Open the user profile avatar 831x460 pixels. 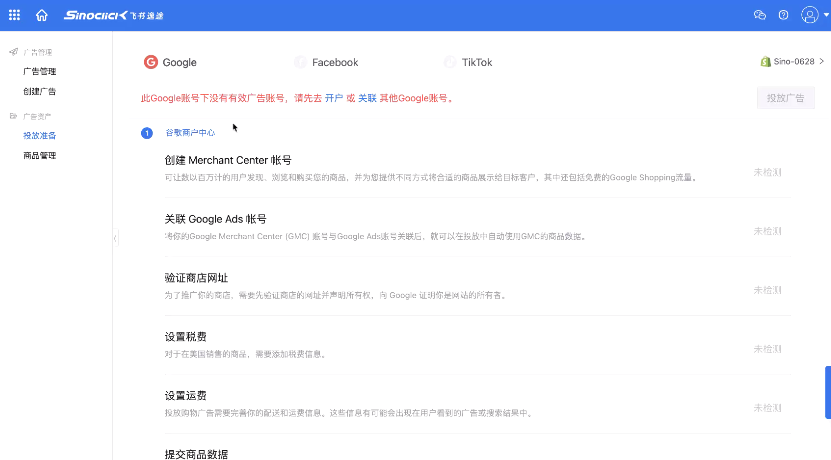(809, 15)
